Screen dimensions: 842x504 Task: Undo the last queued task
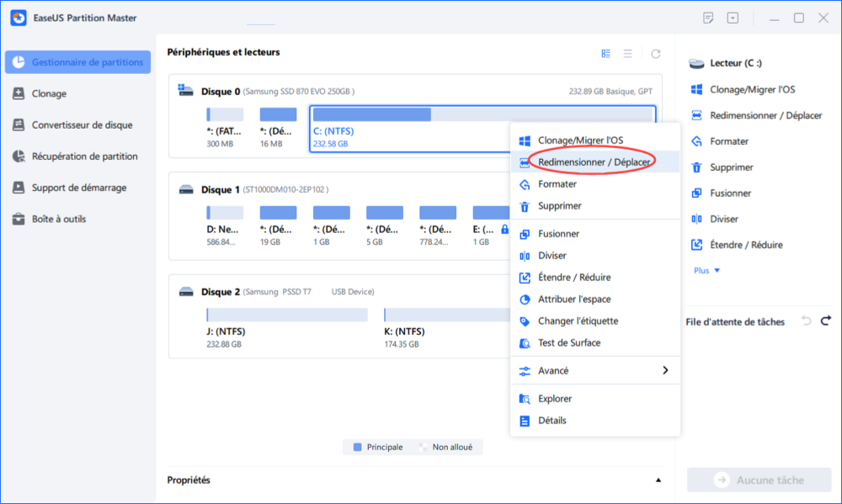pyautogui.click(x=806, y=321)
